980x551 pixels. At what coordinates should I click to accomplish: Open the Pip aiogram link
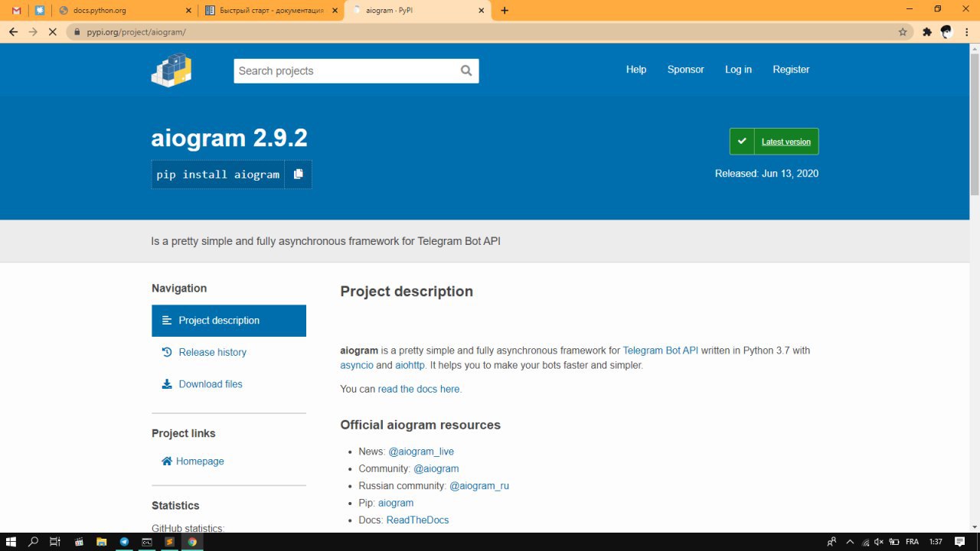396,503
